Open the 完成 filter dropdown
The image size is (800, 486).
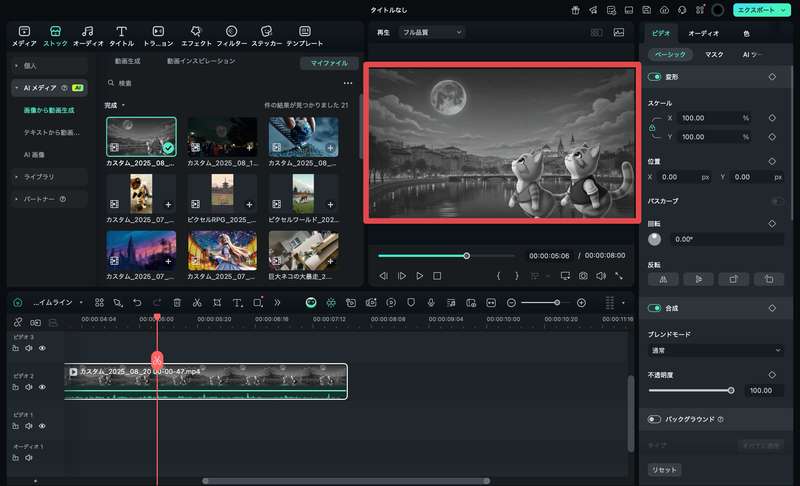115,105
